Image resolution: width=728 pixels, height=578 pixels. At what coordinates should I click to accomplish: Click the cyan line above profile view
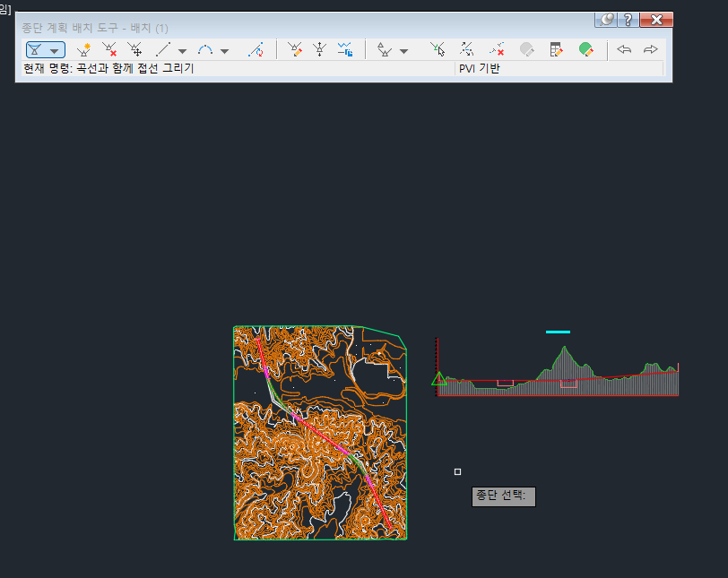pos(558,332)
